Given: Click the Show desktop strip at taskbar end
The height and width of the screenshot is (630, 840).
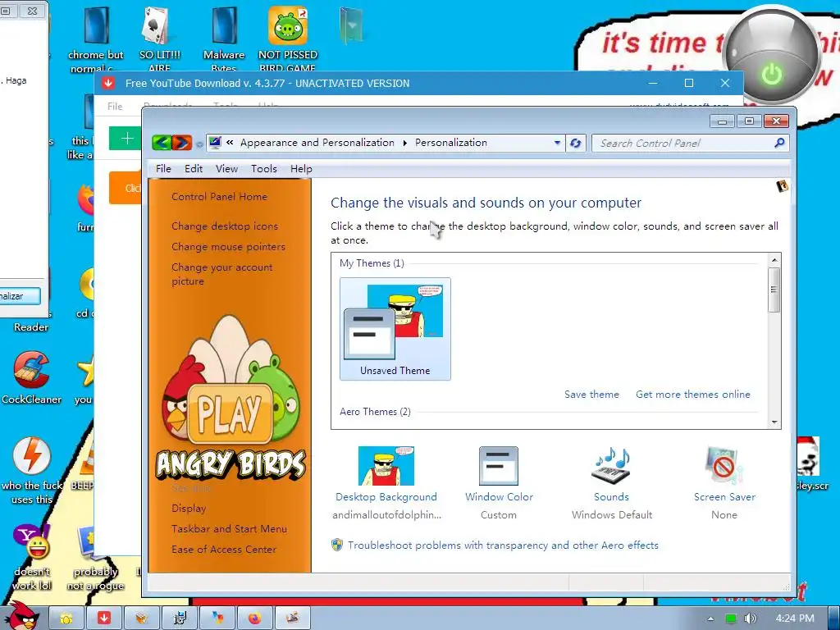Looking at the screenshot, I should [834, 619].
